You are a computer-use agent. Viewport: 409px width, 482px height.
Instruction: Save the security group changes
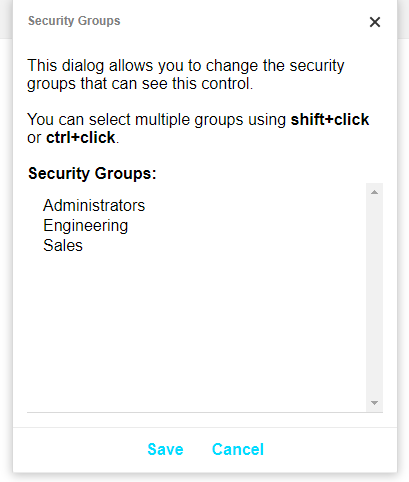click(165, 449)
